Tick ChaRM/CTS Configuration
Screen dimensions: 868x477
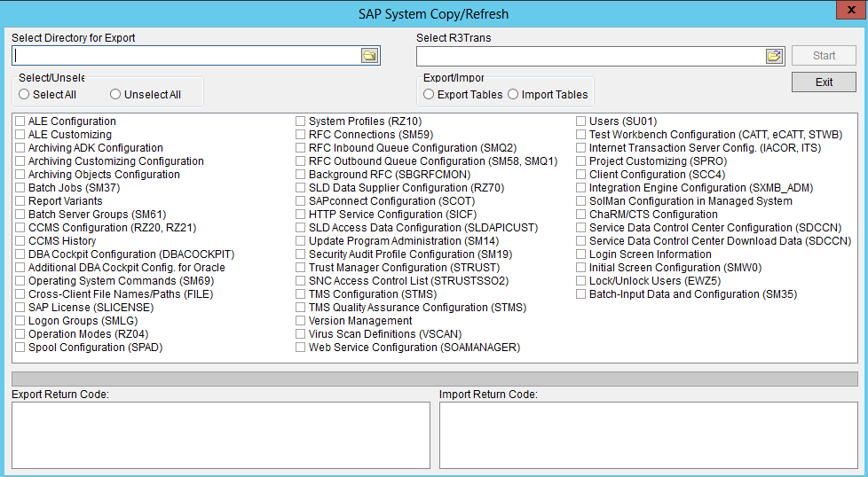(580, 214)
